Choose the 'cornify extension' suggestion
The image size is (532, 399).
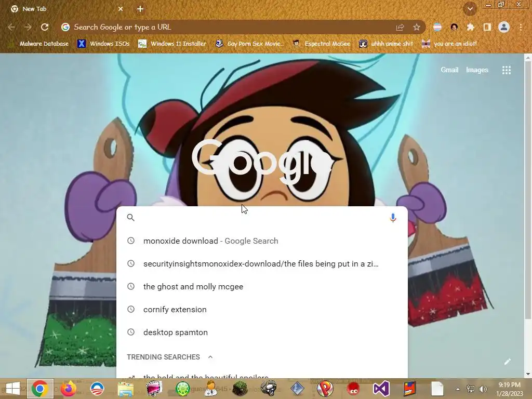(x=262, y=310)
